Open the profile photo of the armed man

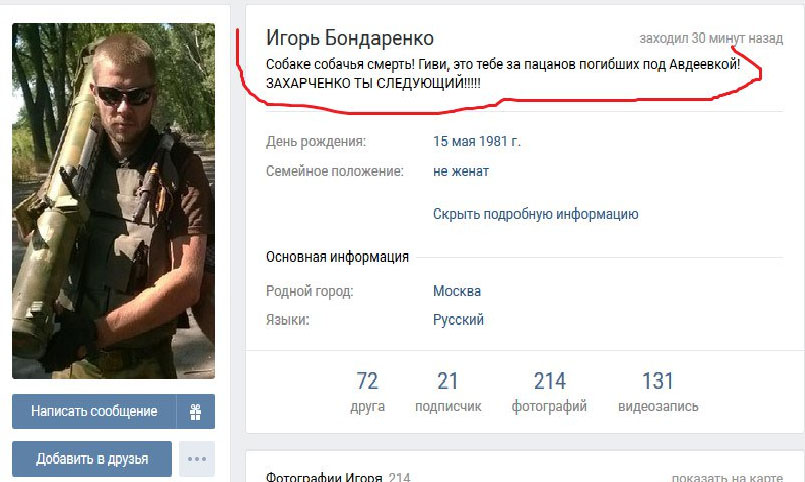click(x=113, y=201)
